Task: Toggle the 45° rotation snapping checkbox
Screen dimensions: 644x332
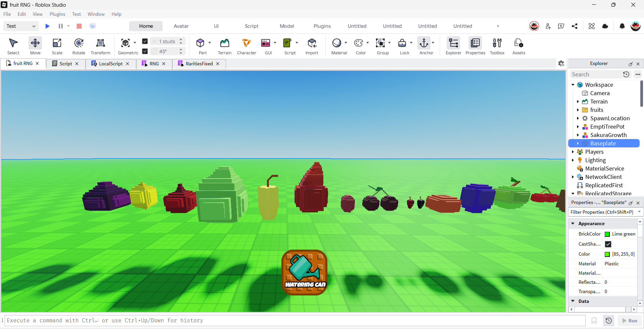Action: coord(145,51)
